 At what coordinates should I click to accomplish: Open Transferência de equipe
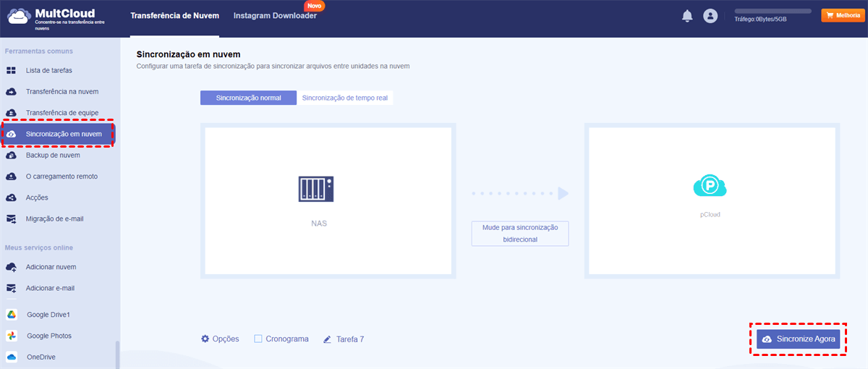62,113
